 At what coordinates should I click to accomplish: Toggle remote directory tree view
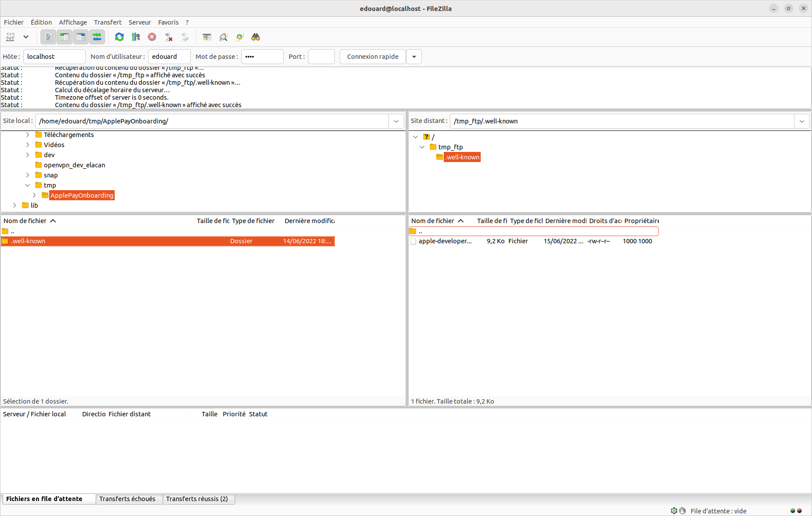click(x=81, y=37)
